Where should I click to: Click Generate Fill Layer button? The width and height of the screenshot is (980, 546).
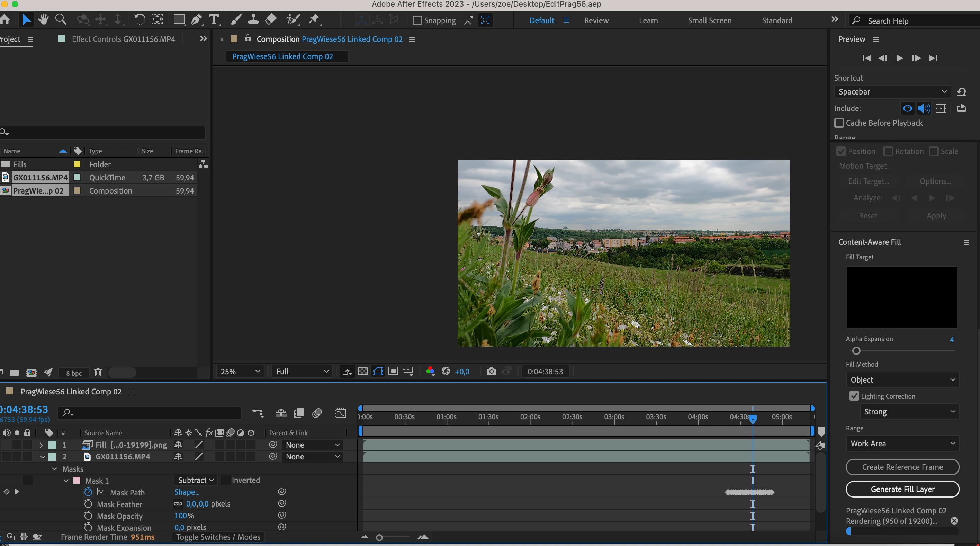point(902,489)
